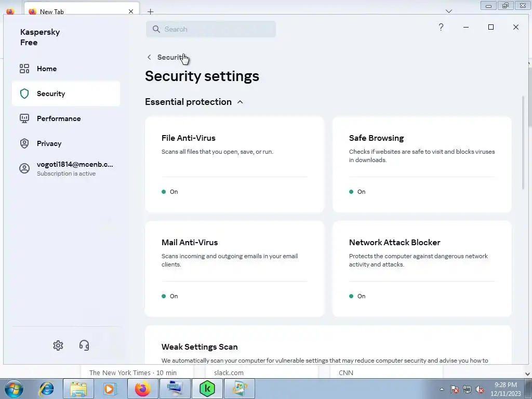This screenshot has width=532, height=399.
Task: Open account vogoti1814@mcenb.c... profile
Action: tap(66, 168)
